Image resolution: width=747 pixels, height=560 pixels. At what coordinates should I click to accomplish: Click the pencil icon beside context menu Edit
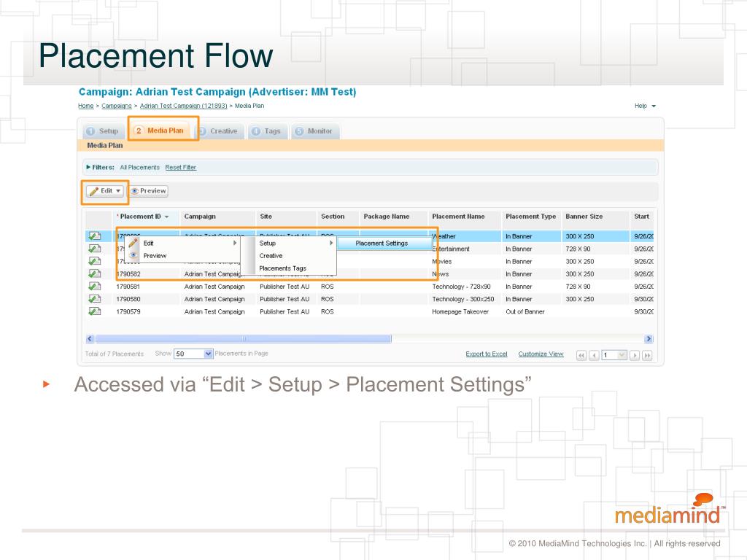click(133, 243)
